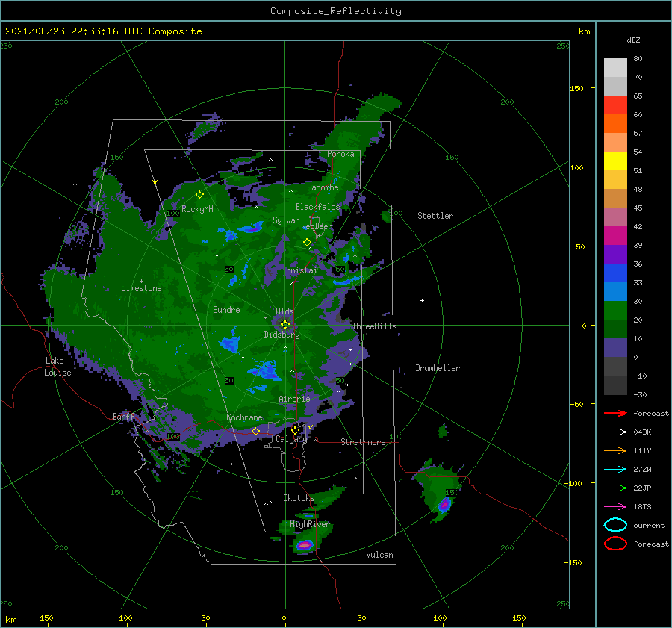The width and height of the screenshot is (672, 628).
Task: Click the Vulcan label
Action: click(x=379, y=554)
